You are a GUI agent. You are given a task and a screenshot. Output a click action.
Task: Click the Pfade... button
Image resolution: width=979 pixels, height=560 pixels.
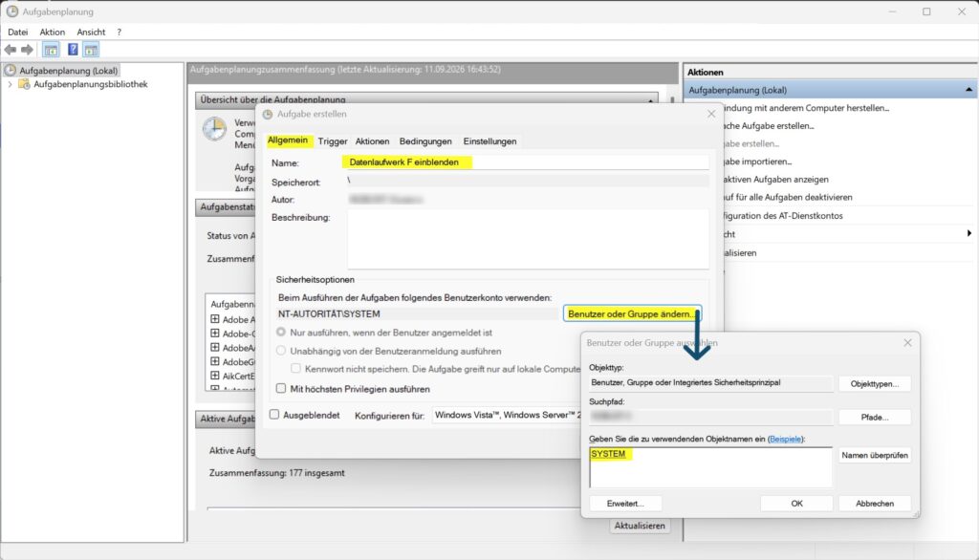(x=874, y=417)
